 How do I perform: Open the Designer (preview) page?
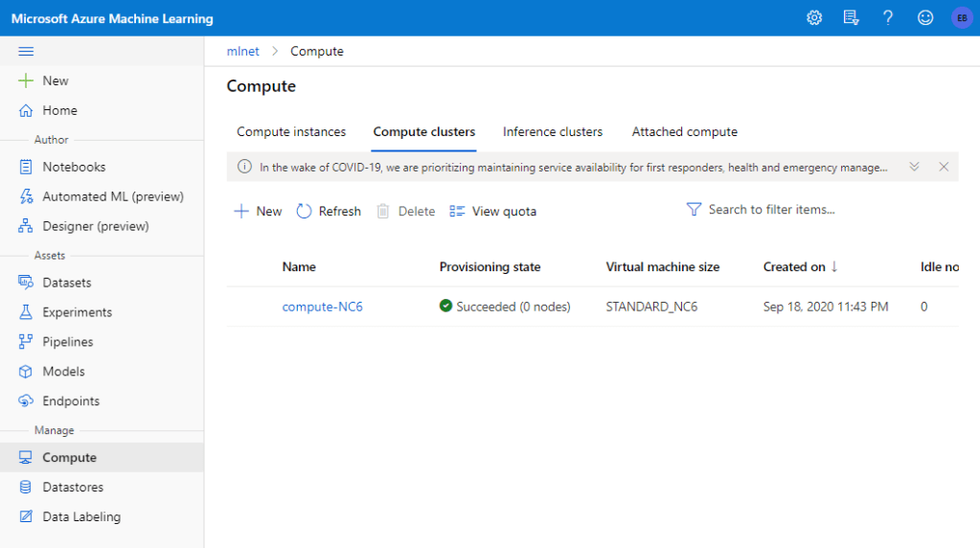tap(95, 226)
